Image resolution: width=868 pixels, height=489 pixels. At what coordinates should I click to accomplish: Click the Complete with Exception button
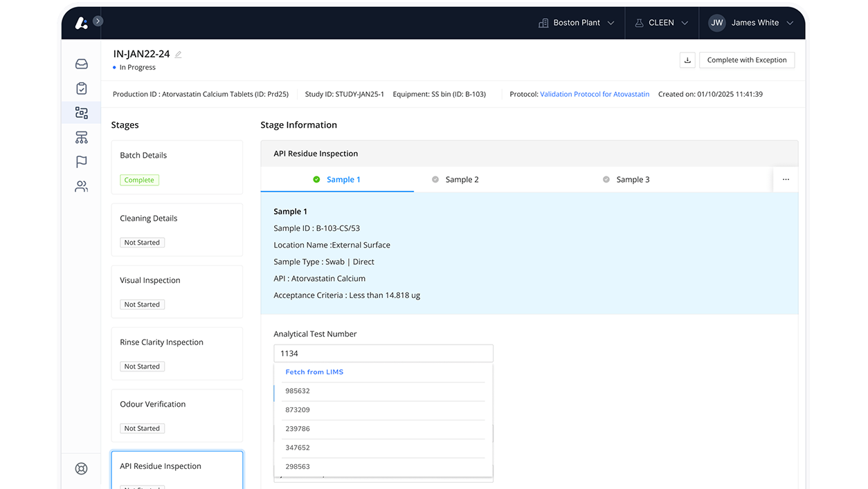(746, 60)
